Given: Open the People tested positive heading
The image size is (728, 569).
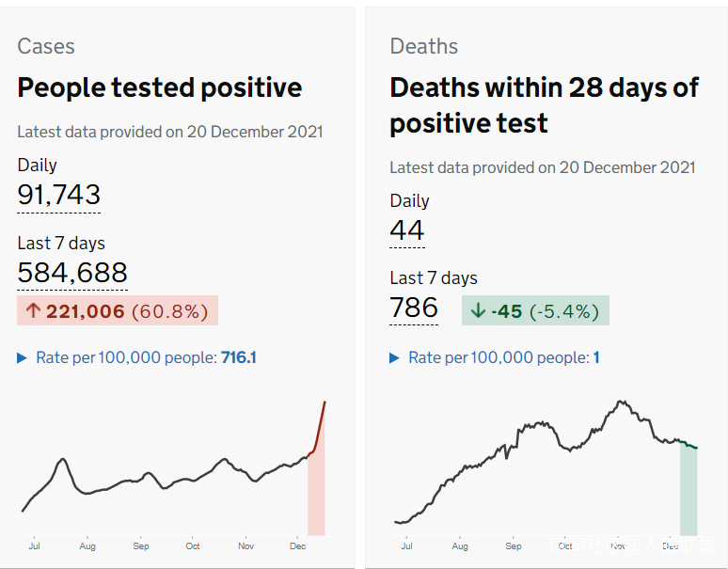Looking at the screenshot, I should point(160,88).
